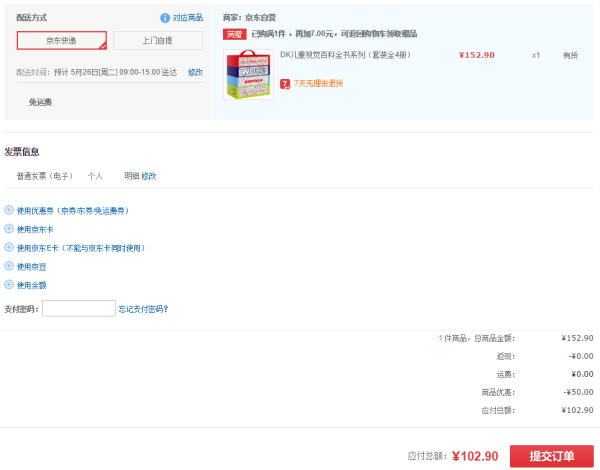Click the 运费 value ¥0.00
The height and width of the screenshot is (470, 600).
coord(582,374)
